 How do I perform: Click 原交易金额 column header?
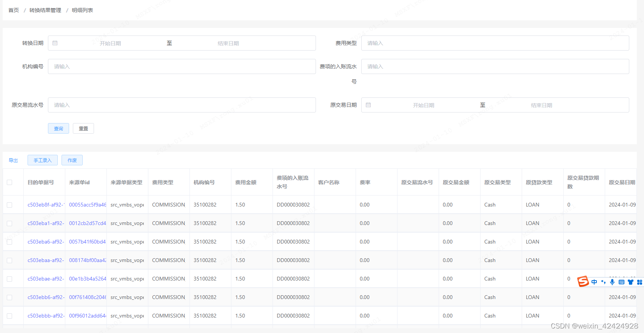click(456, 182)
